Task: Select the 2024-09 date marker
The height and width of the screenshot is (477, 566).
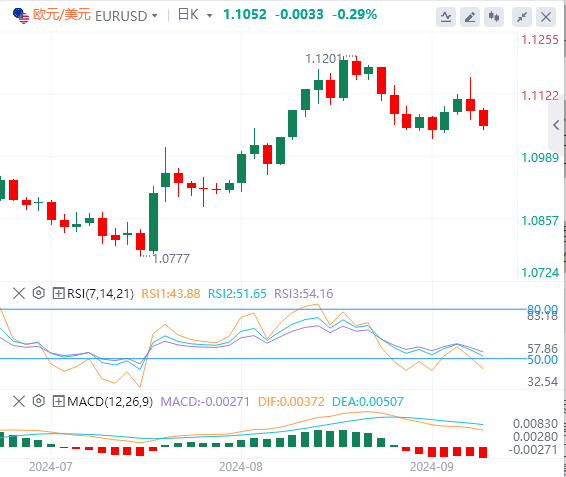Action: point(432,467)
